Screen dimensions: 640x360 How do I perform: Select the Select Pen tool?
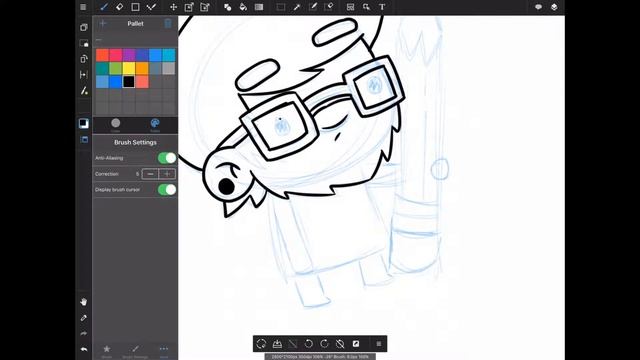[x=313, y=7]
